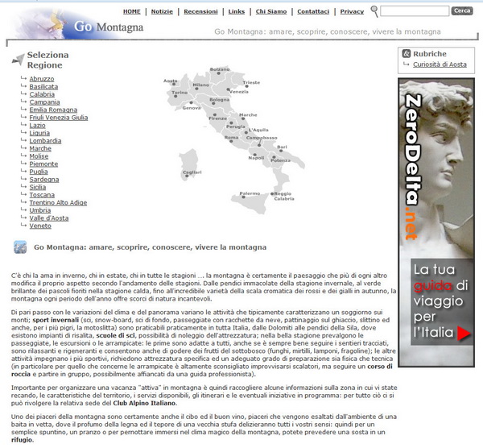Open the Basilicata region link

(x=43, y=87)
